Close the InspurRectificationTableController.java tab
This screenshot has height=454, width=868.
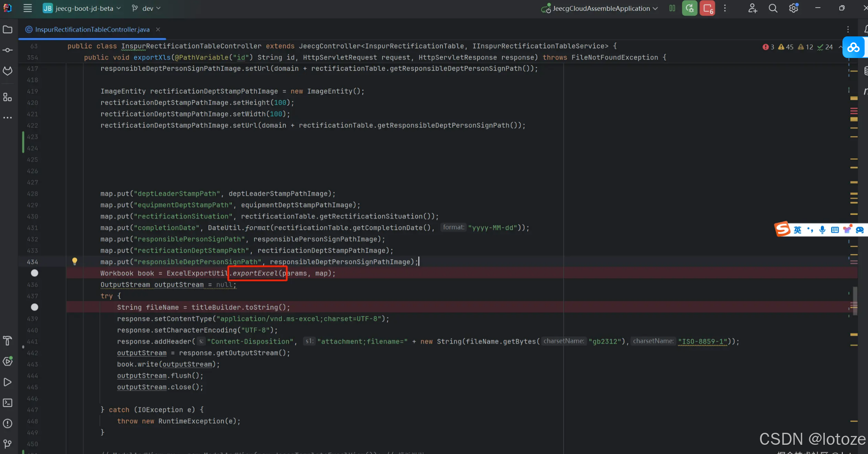coord(158,30)
